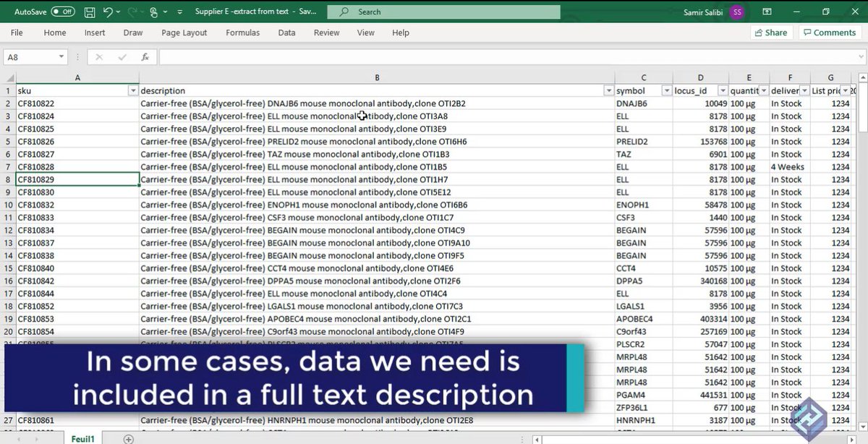868x444 pixels.
Task: Click the vertical scrollbar up arrow
Action: 862,77
